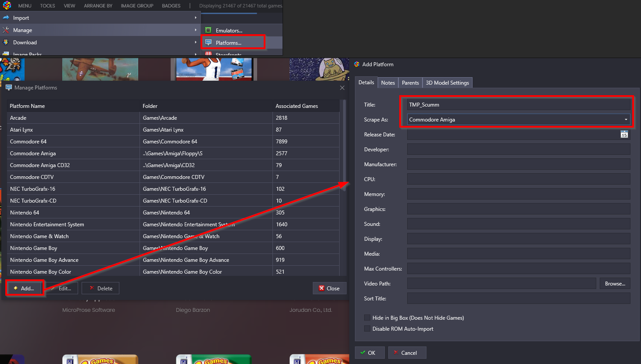
Task: Click OK in Add Platform dialog
Action: coord(369,353)
